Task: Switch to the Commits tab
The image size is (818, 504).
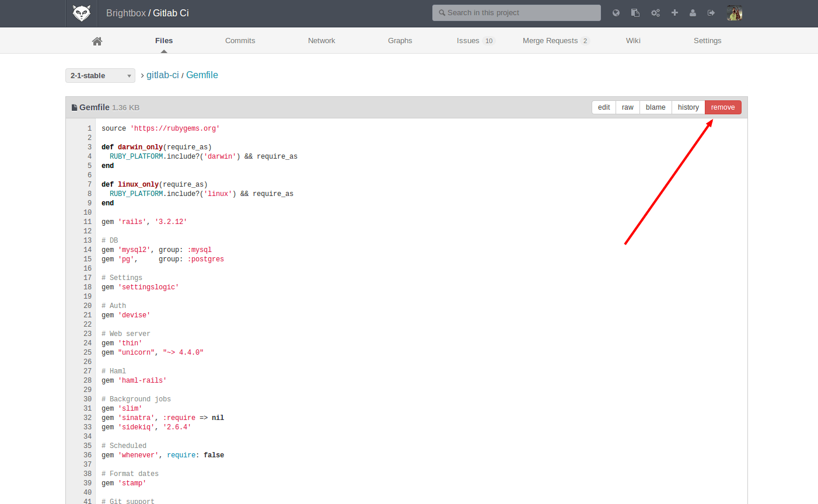Action: pyautogui.click(x=240, y=41)
